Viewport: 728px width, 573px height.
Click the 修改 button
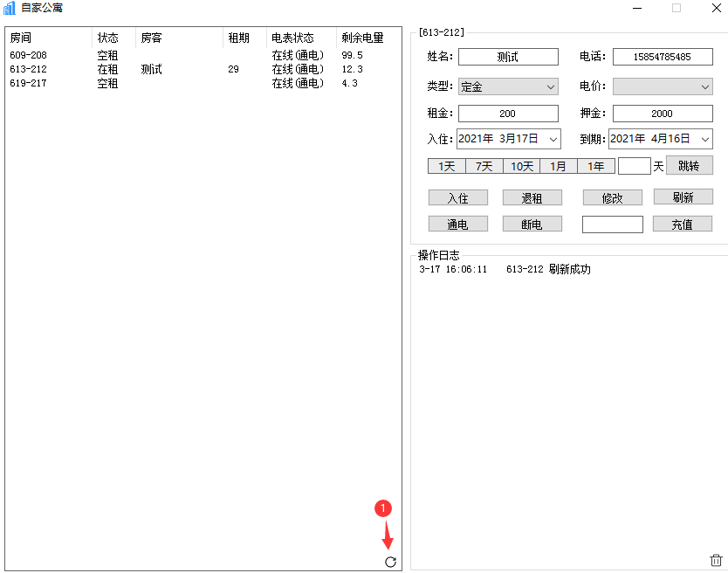613,198
